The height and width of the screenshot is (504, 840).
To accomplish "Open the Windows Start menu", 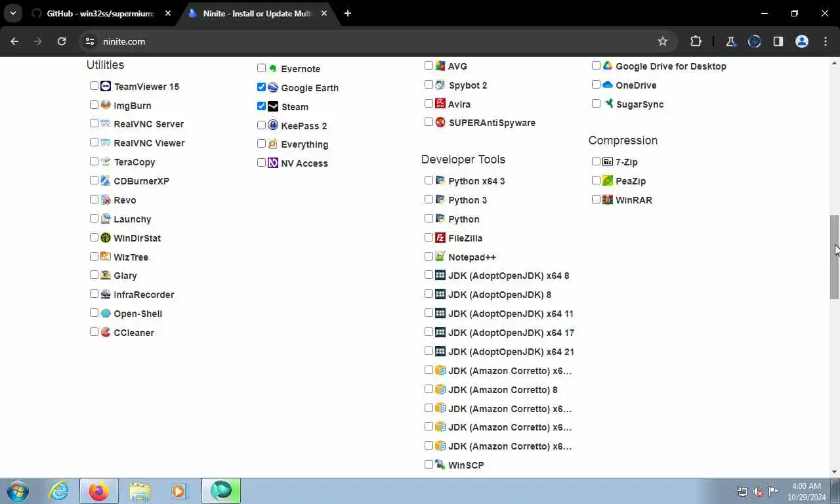I will pyautogui.click(x=18, y=491).
